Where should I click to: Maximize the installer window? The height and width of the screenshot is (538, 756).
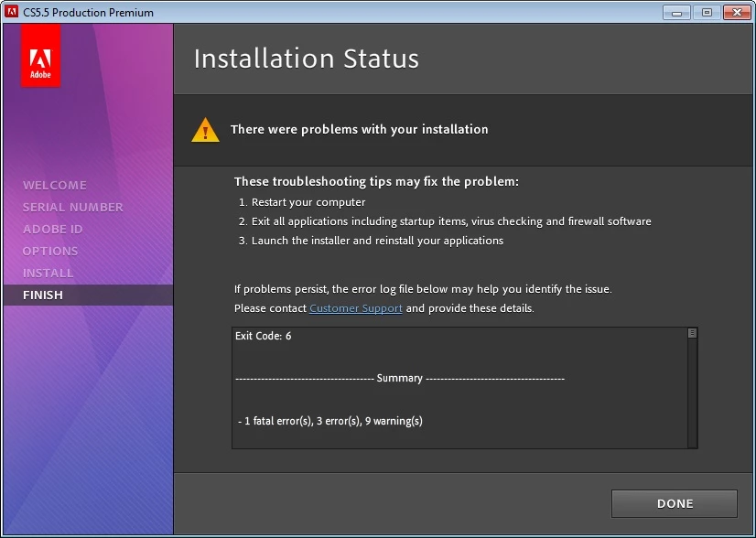pyautogui.click(x=707, y=12)
